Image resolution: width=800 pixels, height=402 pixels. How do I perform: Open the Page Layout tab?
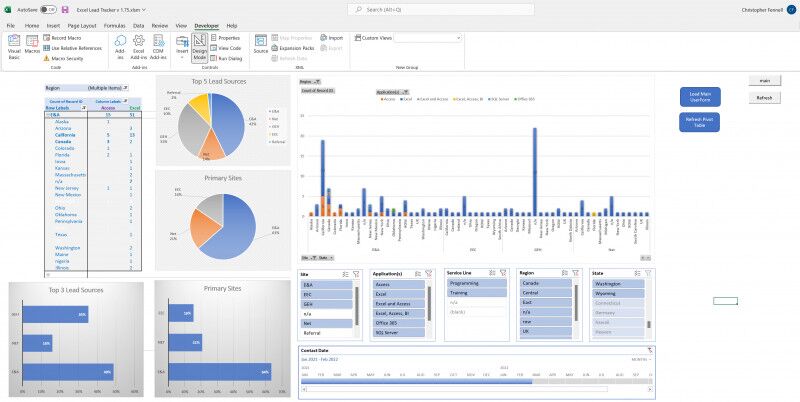pyautogui.click(x=83, y=25)
